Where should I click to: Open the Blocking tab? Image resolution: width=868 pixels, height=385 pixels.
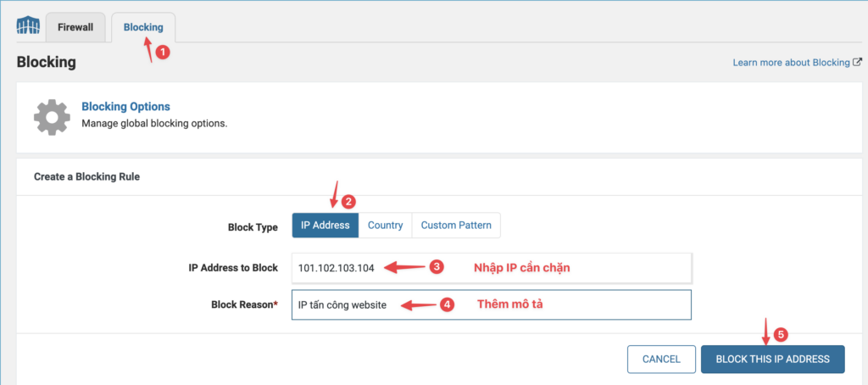pyautogui.click(x=143, y=27)
